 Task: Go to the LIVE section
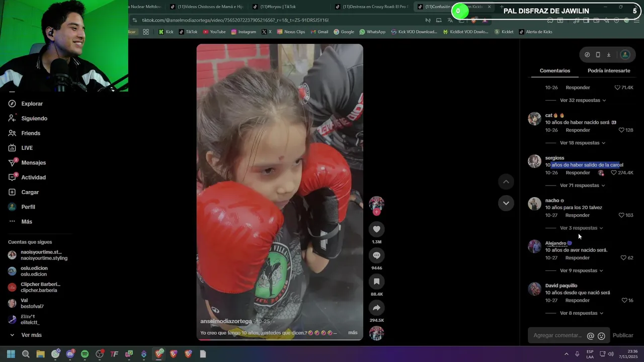point(21,148)
